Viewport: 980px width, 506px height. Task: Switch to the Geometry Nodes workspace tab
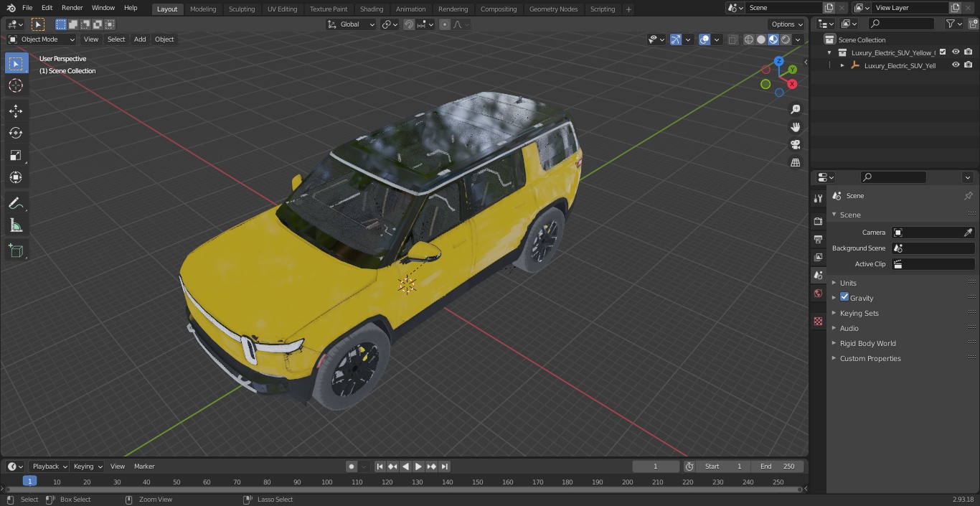pyautogui.click(x=553, y=9)
